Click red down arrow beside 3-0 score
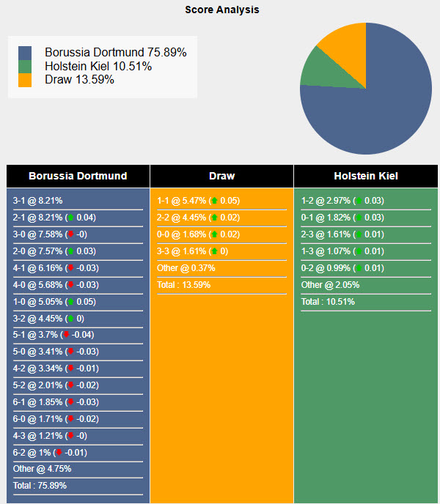 pyautogui.click(x=70, y=234)
